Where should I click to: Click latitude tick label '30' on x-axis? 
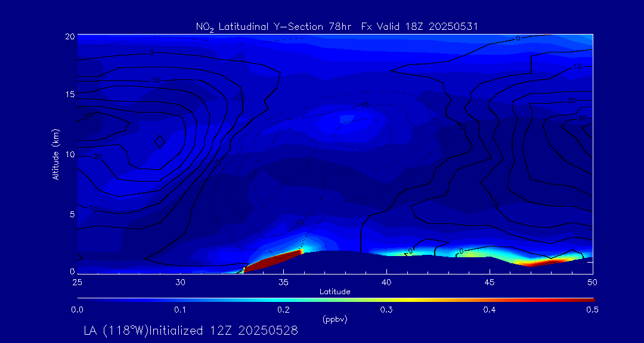[180, 282]
